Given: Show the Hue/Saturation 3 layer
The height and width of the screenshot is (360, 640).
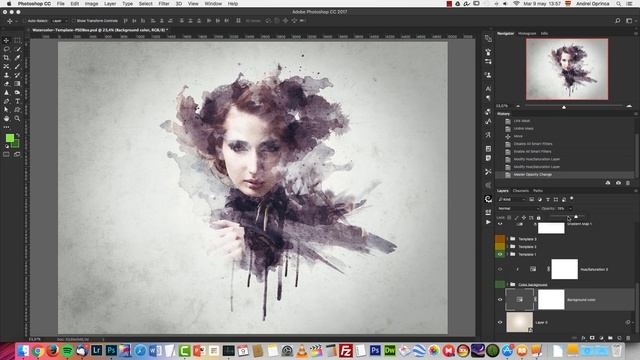Looking at the screenshot, I should 500,269.
